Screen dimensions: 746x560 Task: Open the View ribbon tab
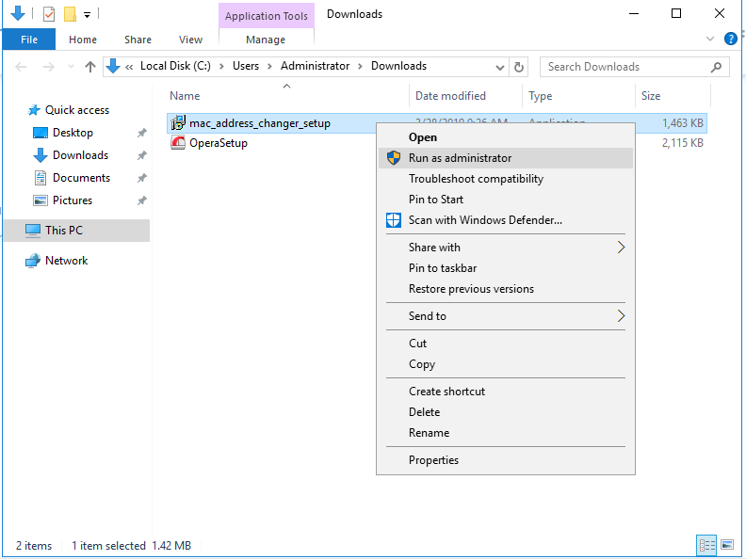190,40
